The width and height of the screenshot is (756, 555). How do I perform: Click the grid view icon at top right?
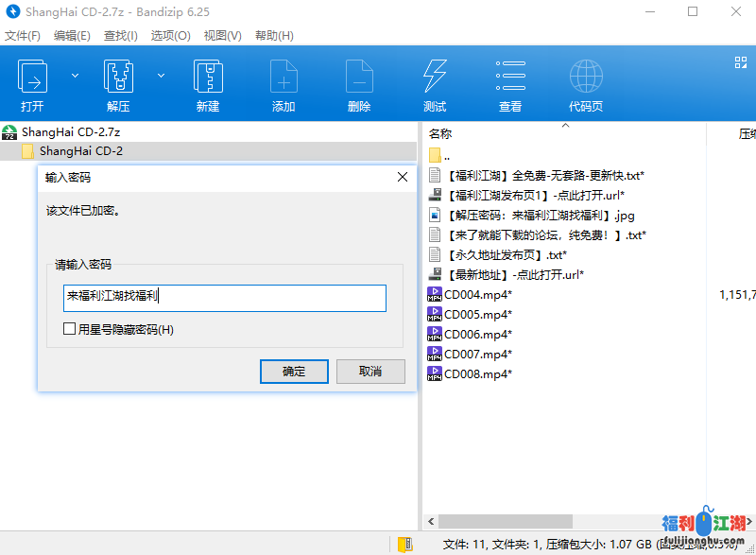tap(741, 62)
